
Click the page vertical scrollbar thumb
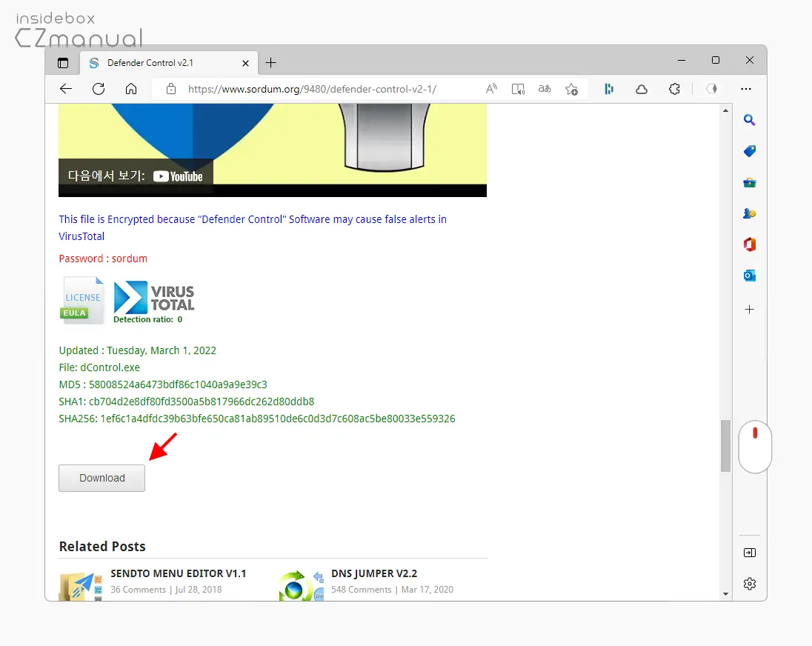[725, 446]
